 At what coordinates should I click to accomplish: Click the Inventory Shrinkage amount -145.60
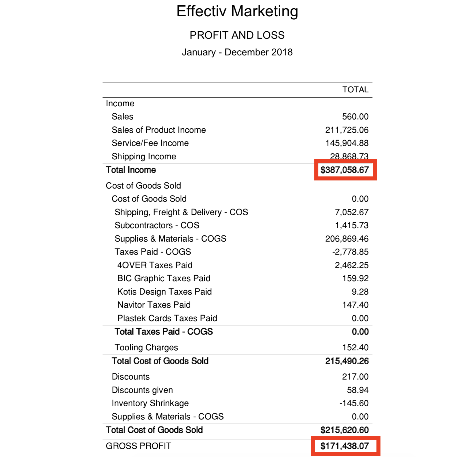354,403
